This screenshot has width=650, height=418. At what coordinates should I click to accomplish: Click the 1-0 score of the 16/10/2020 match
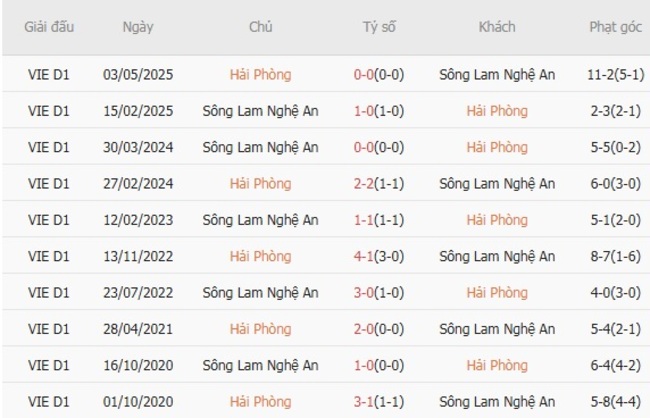click(379, 366)
